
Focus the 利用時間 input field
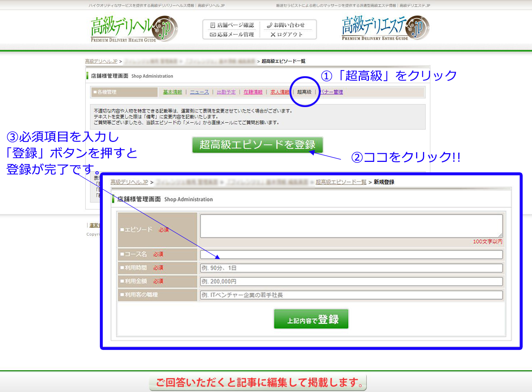coord(351,268)
